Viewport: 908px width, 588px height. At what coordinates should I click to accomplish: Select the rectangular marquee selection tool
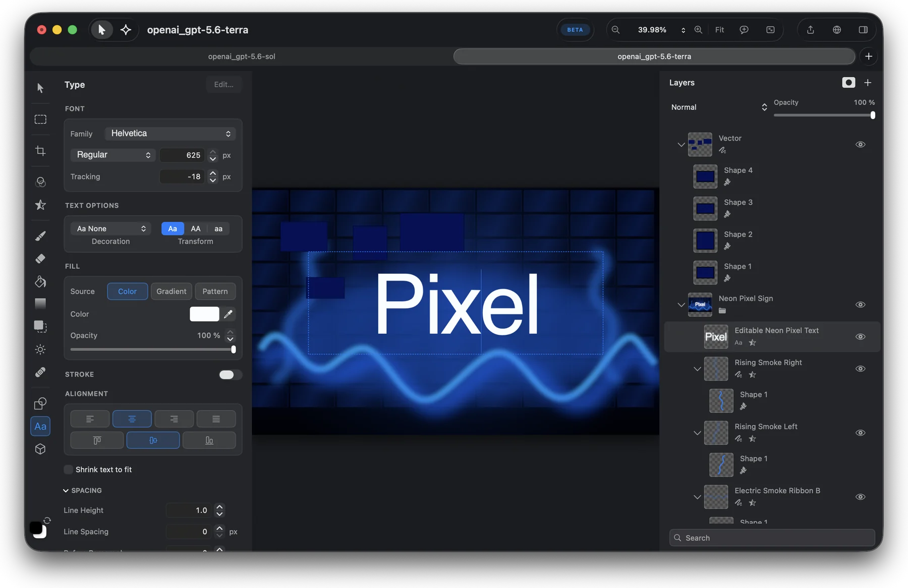pos(40,119)
